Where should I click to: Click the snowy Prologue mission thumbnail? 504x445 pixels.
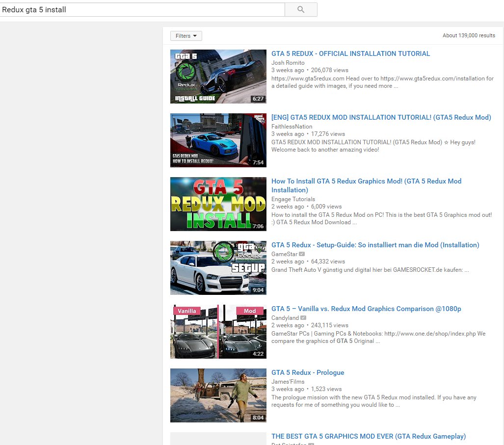218,395
